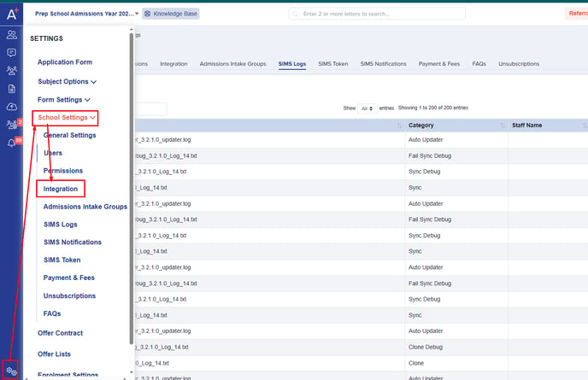
Task: Click the Knowledge Base button
Action: (x=171, y=14)
